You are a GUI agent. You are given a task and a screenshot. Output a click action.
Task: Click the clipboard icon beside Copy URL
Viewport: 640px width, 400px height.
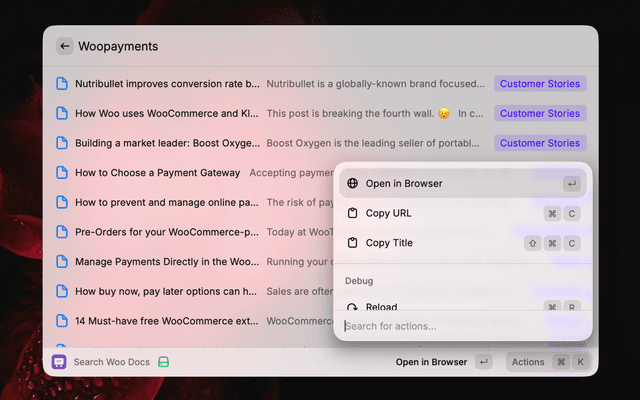tap(352, 213)
